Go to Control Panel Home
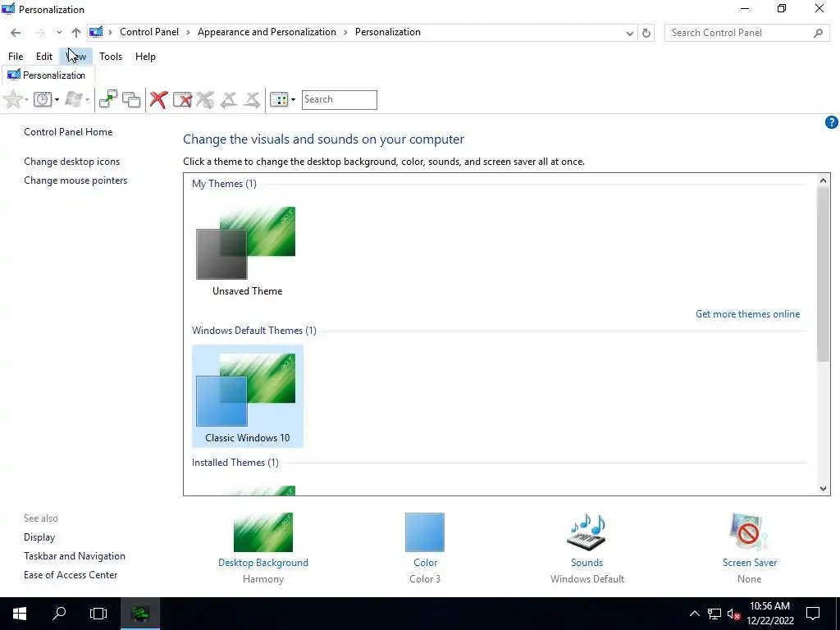 tap(68, 132)
